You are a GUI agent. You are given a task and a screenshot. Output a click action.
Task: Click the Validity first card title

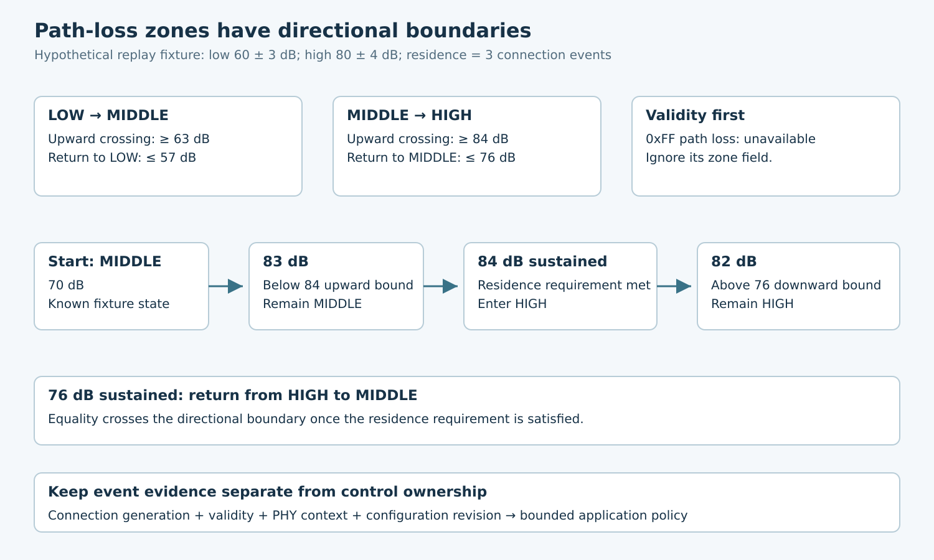(695, 115)
